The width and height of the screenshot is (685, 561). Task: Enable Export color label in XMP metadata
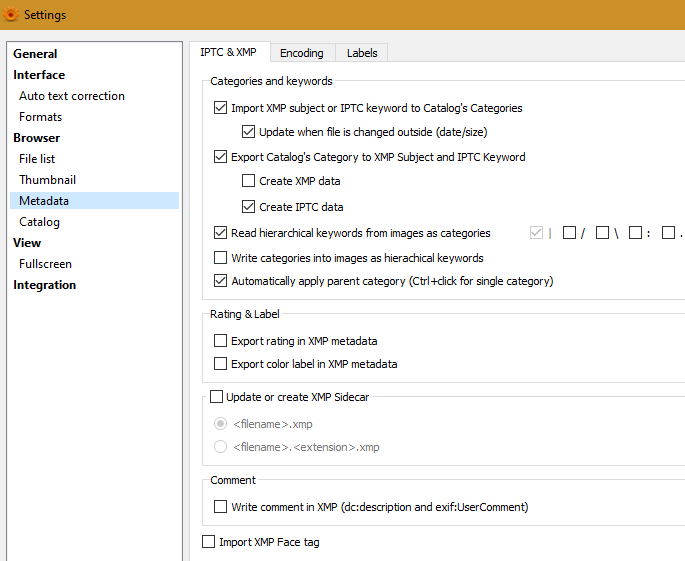(x=221, y=364)
